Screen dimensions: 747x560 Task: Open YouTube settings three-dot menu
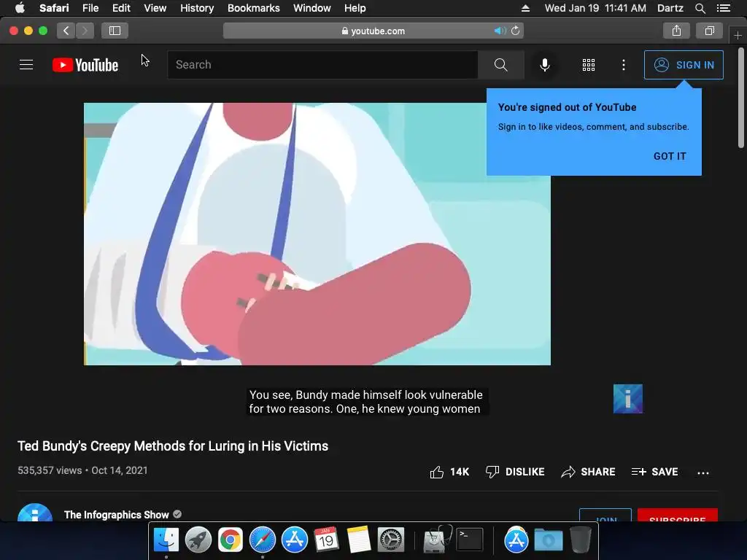tap(624, 65)
